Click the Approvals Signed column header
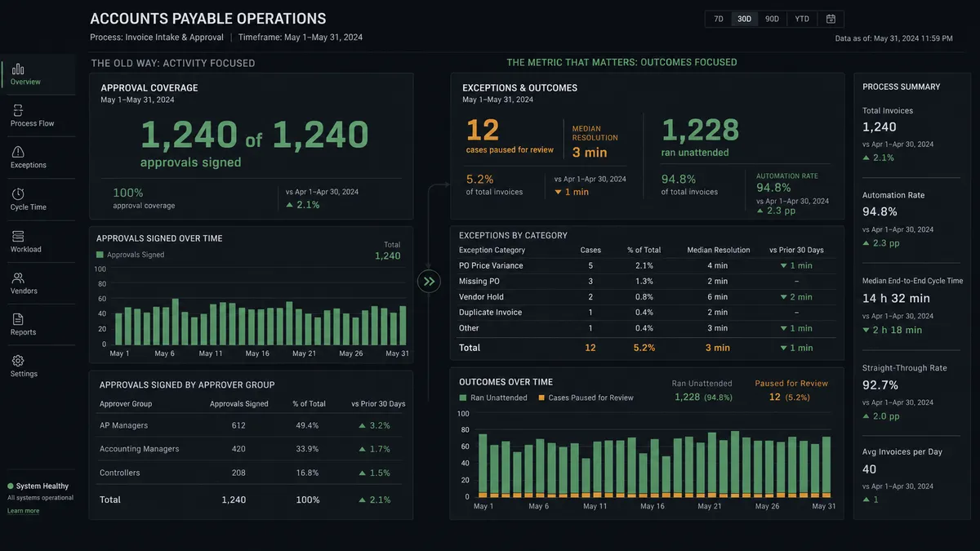Viewport: 980px width, 551px height. click(239, 404)
